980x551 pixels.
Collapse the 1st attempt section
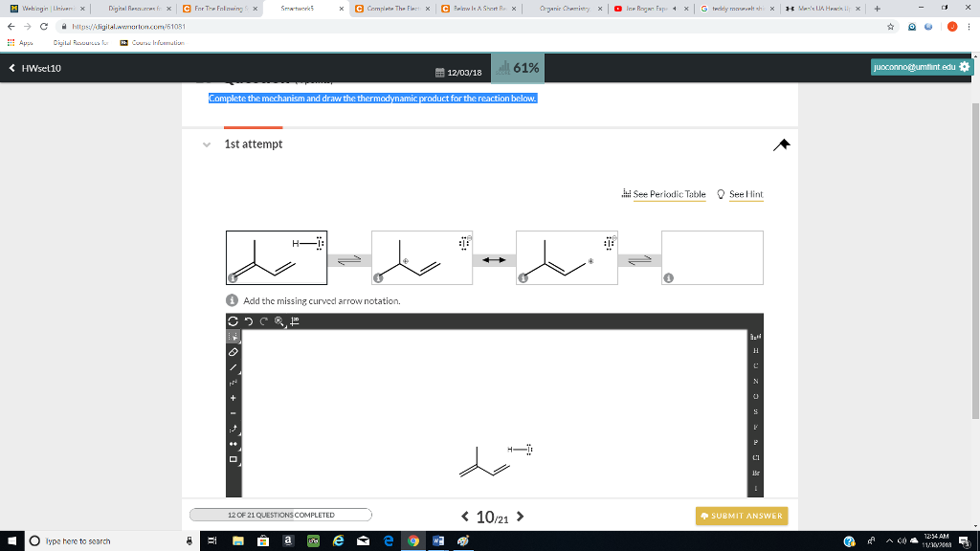(205, 144)
